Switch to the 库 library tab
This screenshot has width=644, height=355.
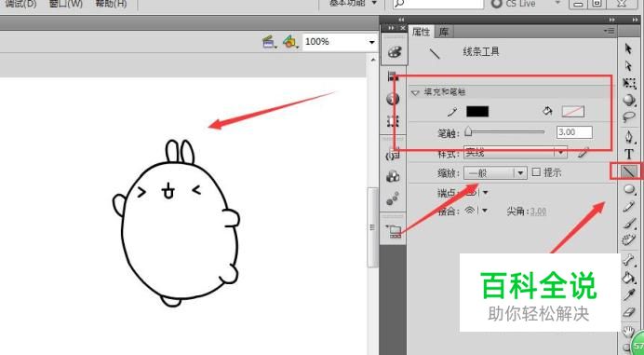[444, 32]
